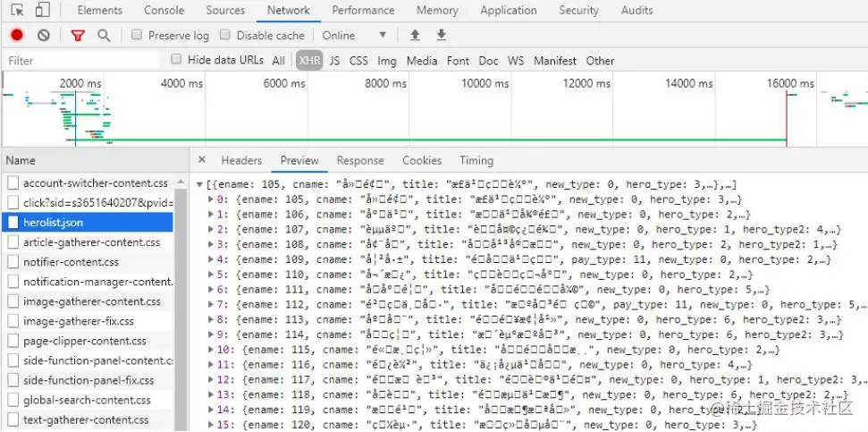
Task: Toggle the device toolbar icon
Action: tap(43, 11)
